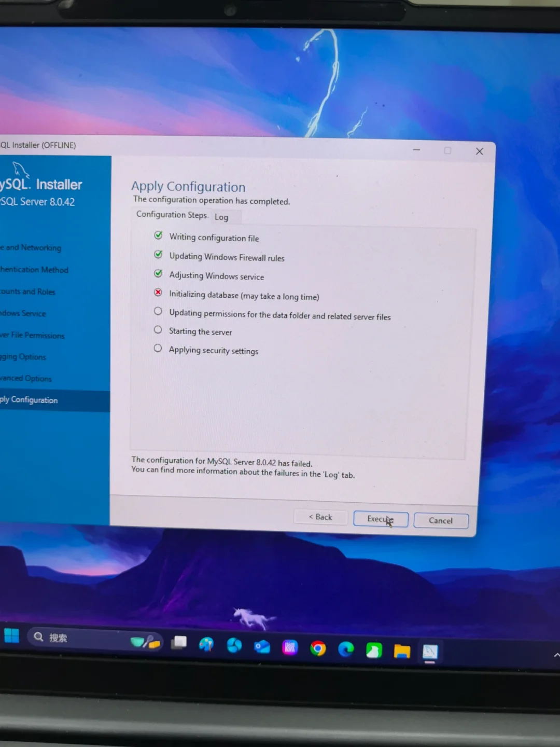Select the Configuration Steps tab
The height and width of the screenshot is (747, 560).
pyautogui.click(x=172, y=214)
